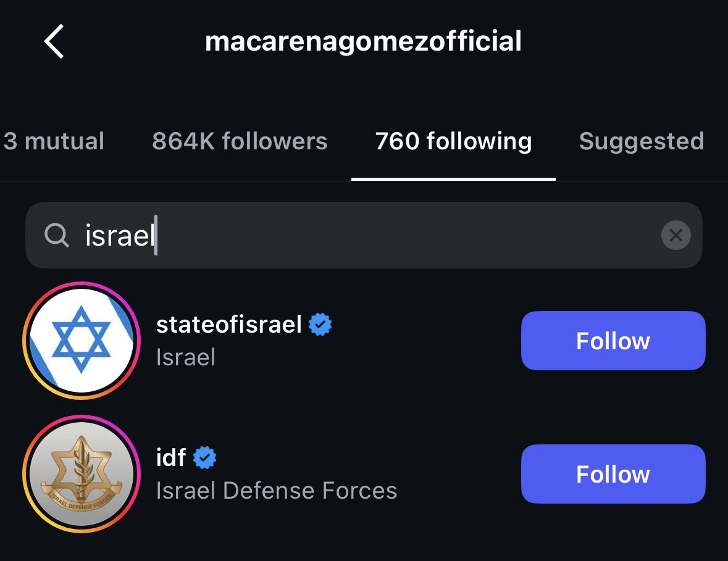Follow the idf account
Screen dimensions: 728x561
pyautogui.click(x=613, y=474)
